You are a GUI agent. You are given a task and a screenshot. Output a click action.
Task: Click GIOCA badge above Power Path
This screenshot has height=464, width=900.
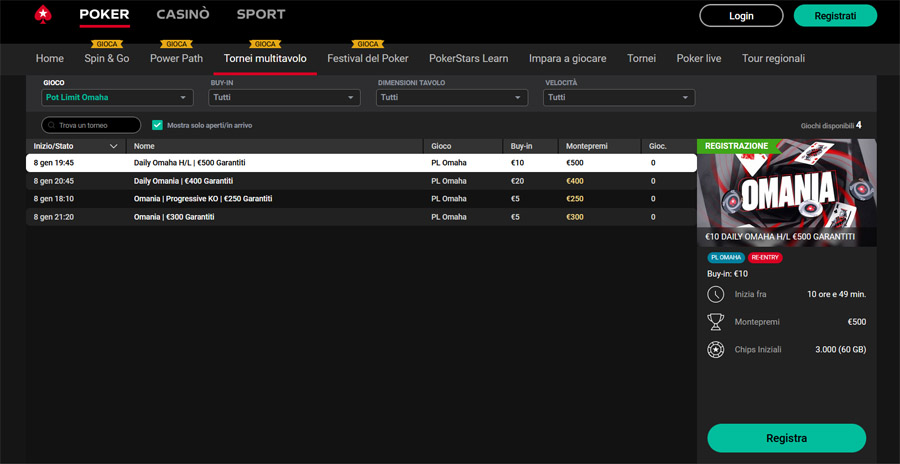click(x=176, y=44)
